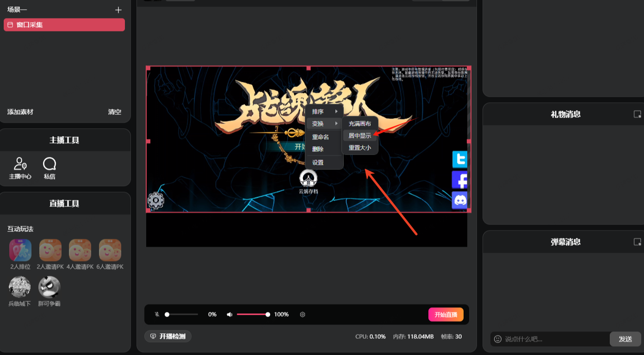Select 重命名 in the context menu
This screenshot has height=355, width=644.
(x=321, y=137)
